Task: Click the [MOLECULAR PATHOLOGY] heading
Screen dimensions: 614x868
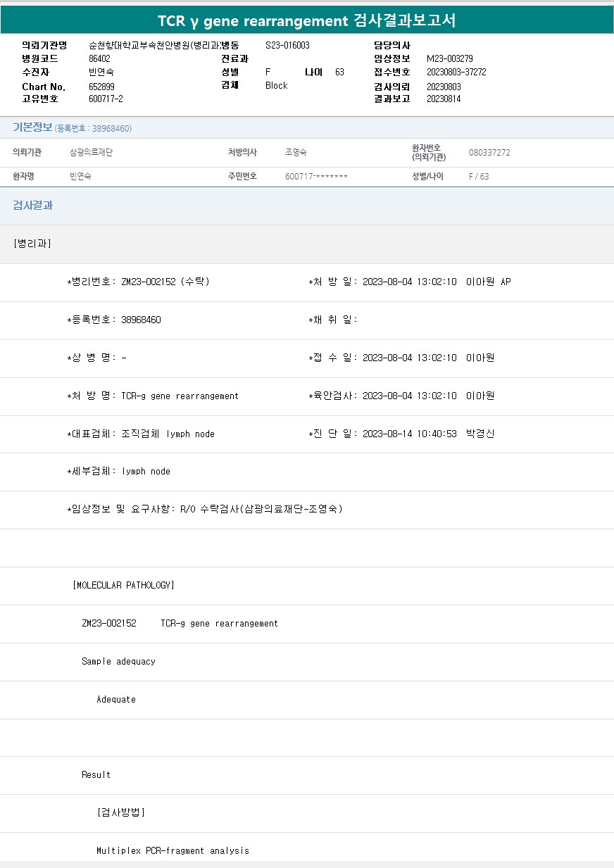Action: [x=123, y=585]
